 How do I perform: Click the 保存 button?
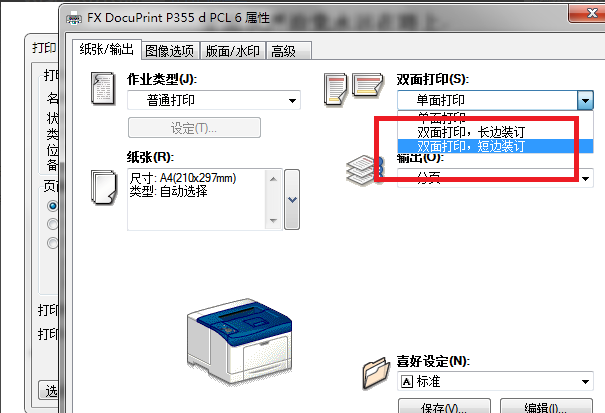444,406
